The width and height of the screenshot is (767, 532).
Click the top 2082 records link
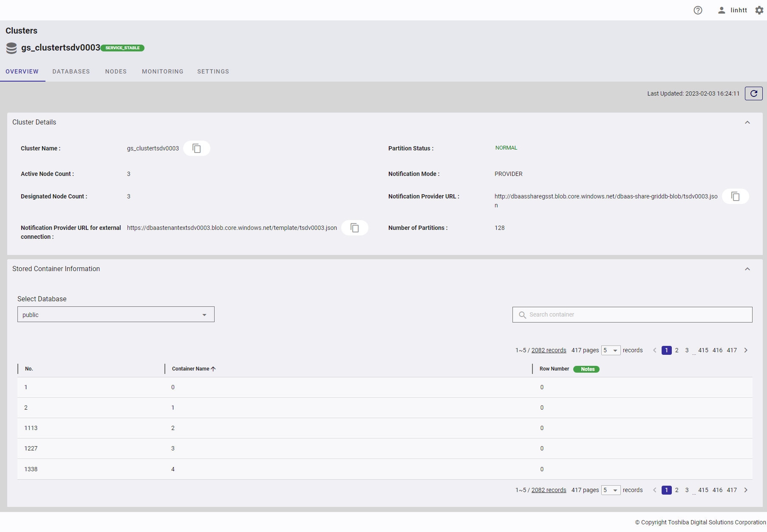(x=549, y=350)
